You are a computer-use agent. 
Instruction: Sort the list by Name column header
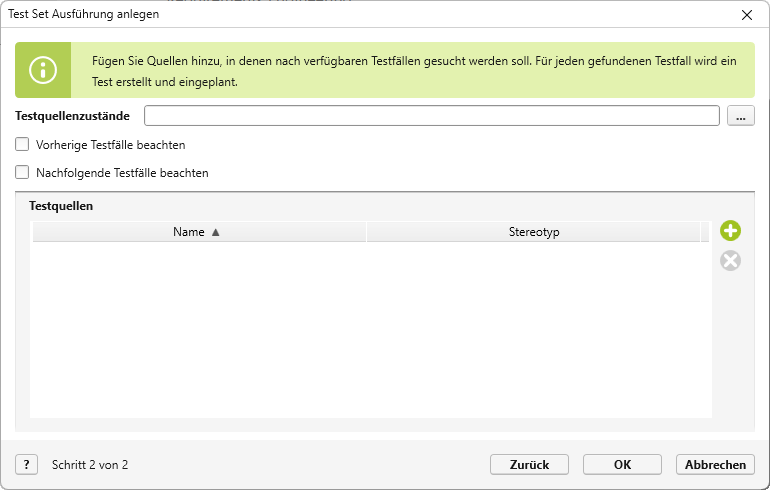189,232
